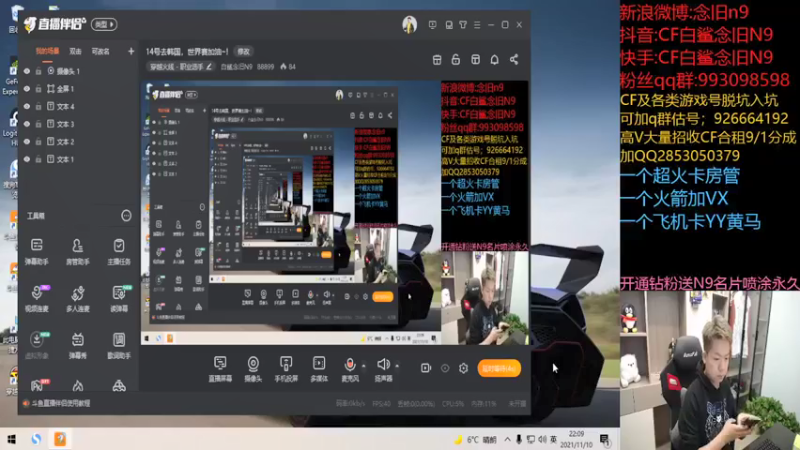
Task: Click the 类型 dropdown beside app logo
Action: pyautogui.click(x=104, y=24)
